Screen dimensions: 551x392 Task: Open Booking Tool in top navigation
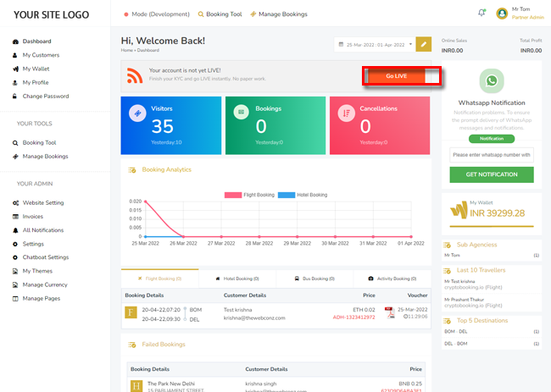(220, 14)
